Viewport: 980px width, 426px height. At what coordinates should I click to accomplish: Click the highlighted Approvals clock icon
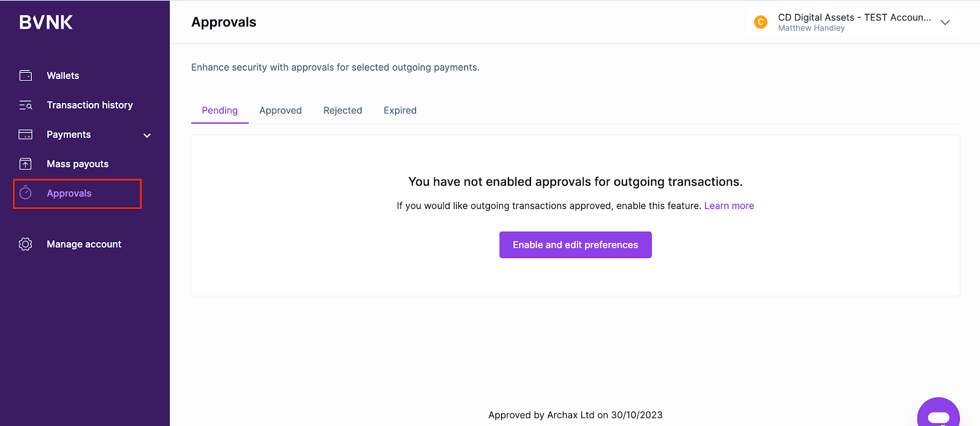click(25, 193)
